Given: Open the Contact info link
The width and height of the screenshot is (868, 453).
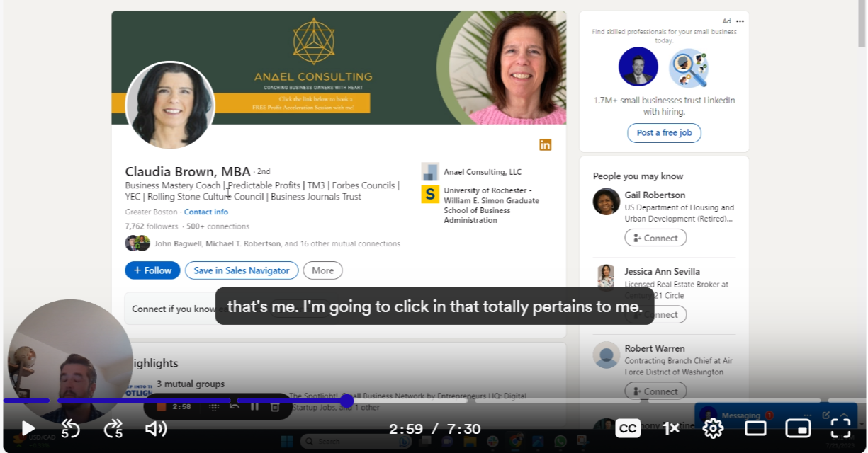Looking at the screenshot, I should pyautogui.click(x=206, y=212).
